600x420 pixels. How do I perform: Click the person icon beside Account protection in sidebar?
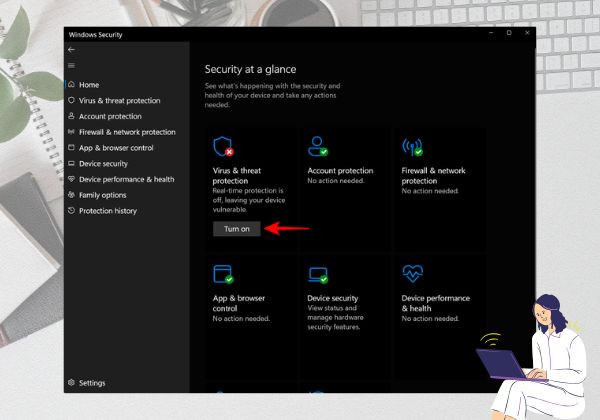pos(71,116)
